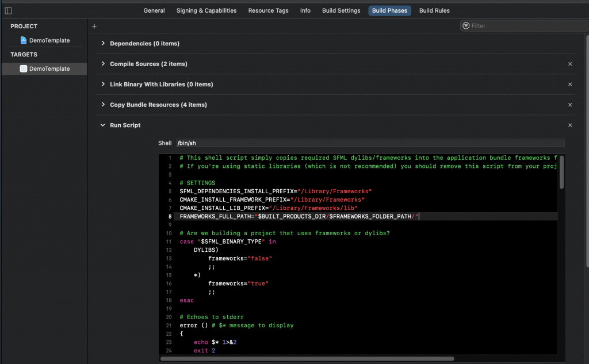
Task: Expand the Dependencies section
Action: pyautogui.click(x=103, y=44)
